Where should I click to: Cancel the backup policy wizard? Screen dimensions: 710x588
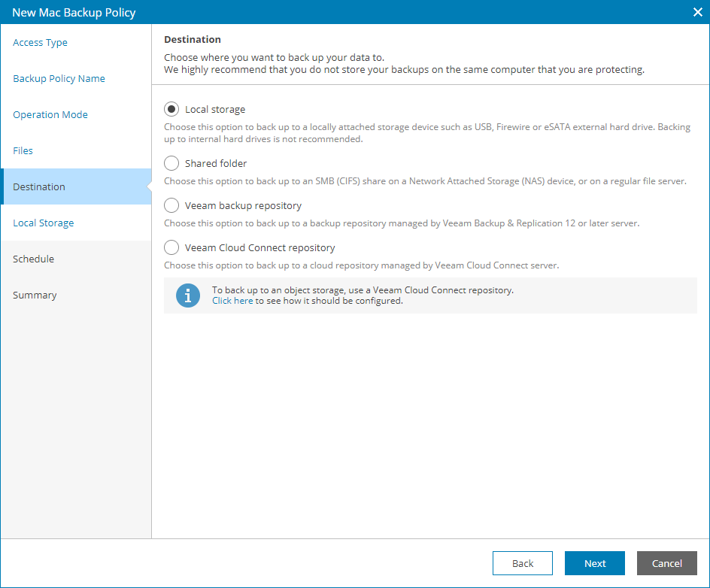666,563
